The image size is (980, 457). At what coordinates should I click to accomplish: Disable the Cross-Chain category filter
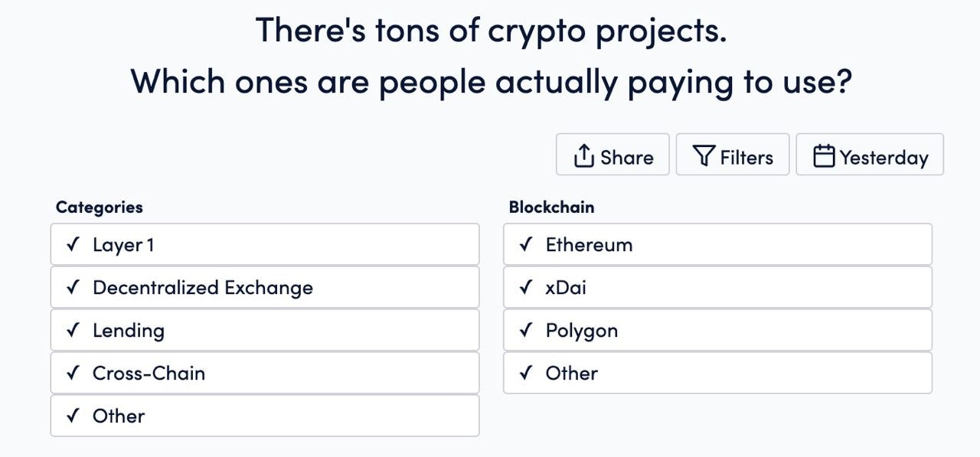pos(264,373)
